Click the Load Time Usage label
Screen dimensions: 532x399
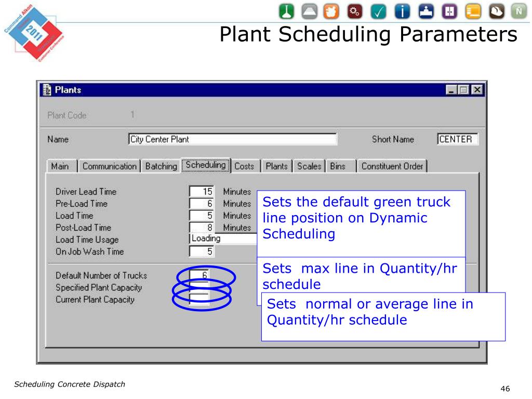[87, 240]
